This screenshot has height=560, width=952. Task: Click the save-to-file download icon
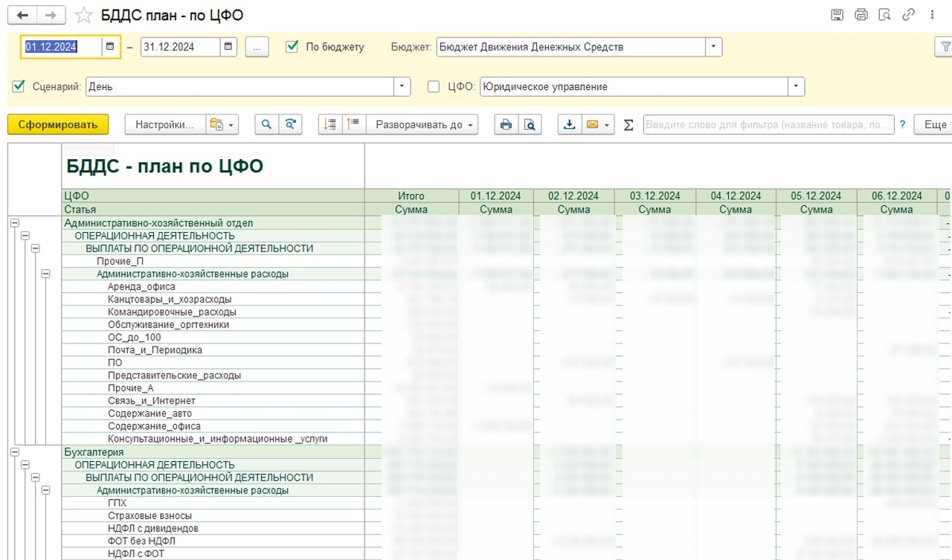coord(569,125)
